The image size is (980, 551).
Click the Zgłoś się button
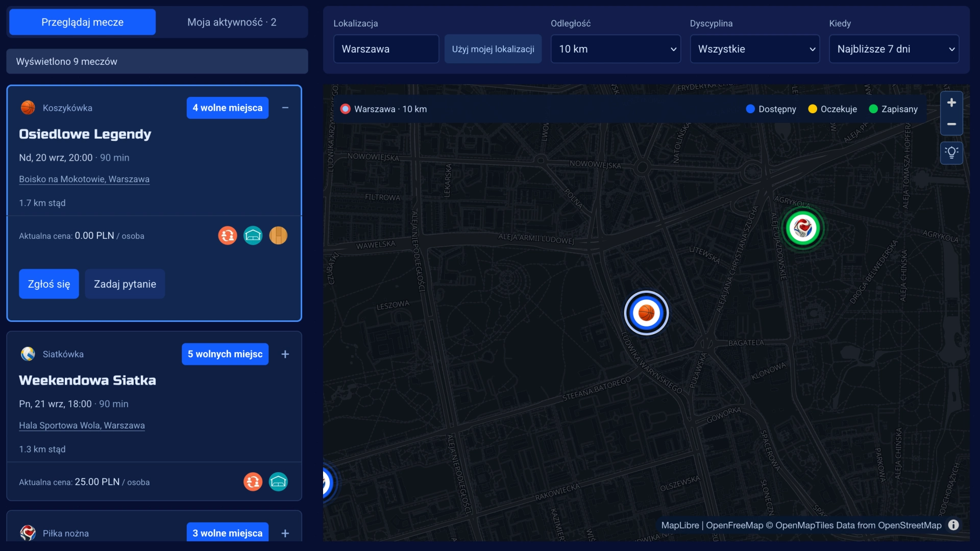pyautogui.click(x=49, y=284)
